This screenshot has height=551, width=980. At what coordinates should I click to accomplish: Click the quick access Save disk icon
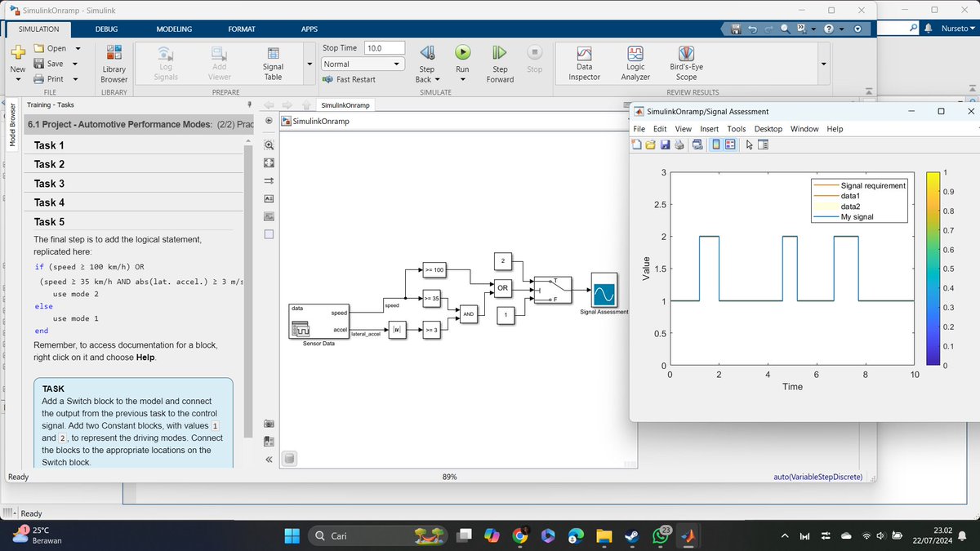[736, 29]
